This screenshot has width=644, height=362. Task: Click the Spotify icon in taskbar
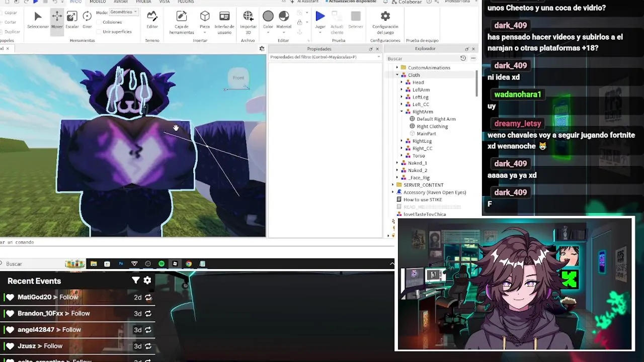pyautogui.click(x=161, y=263)
